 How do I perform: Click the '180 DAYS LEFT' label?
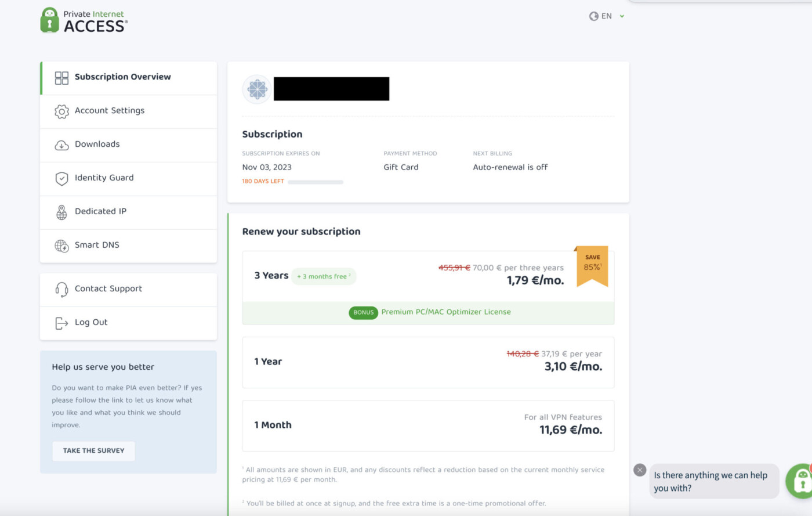263,182
